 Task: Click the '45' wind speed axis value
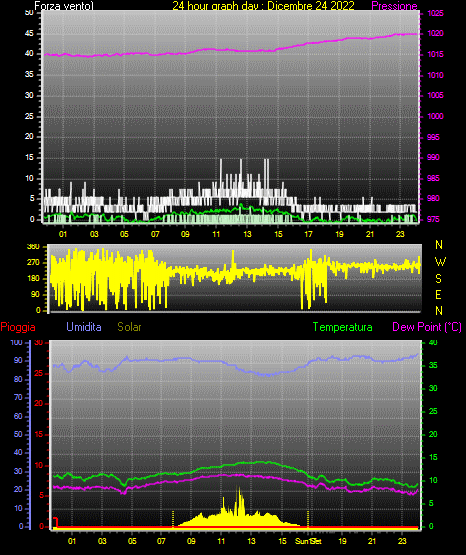29,34
